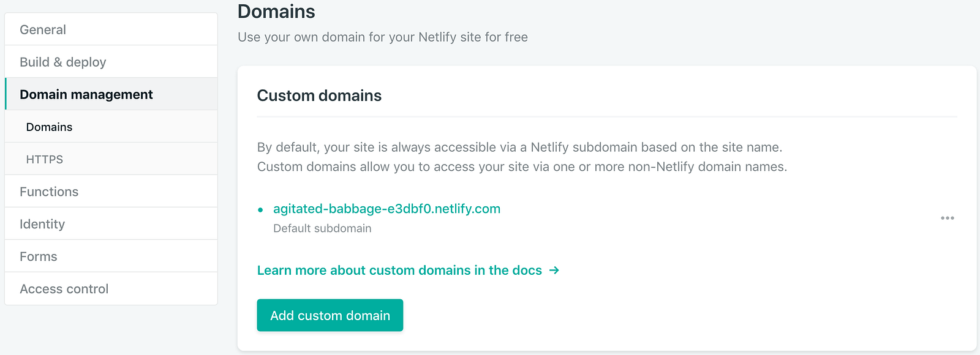Select the Domain management sidebar item
980x355 pixels.
[x=86, y=94]
